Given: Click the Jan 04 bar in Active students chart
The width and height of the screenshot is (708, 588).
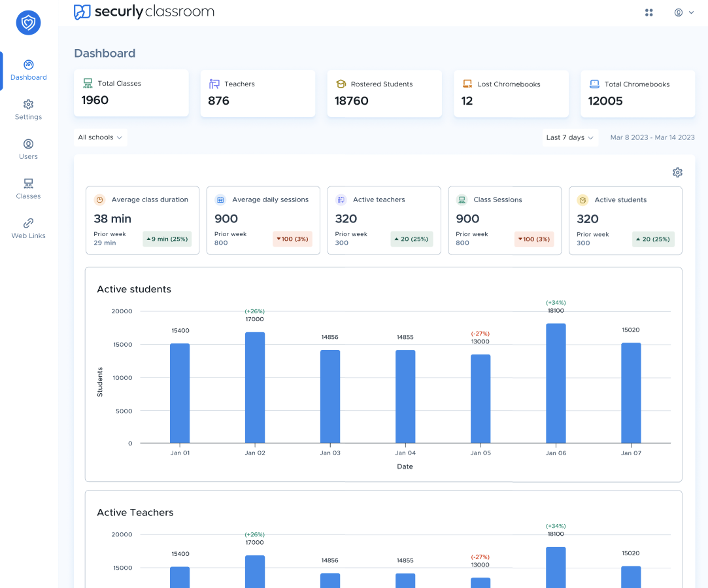Looking at the screenshot, I should point(405,396).
